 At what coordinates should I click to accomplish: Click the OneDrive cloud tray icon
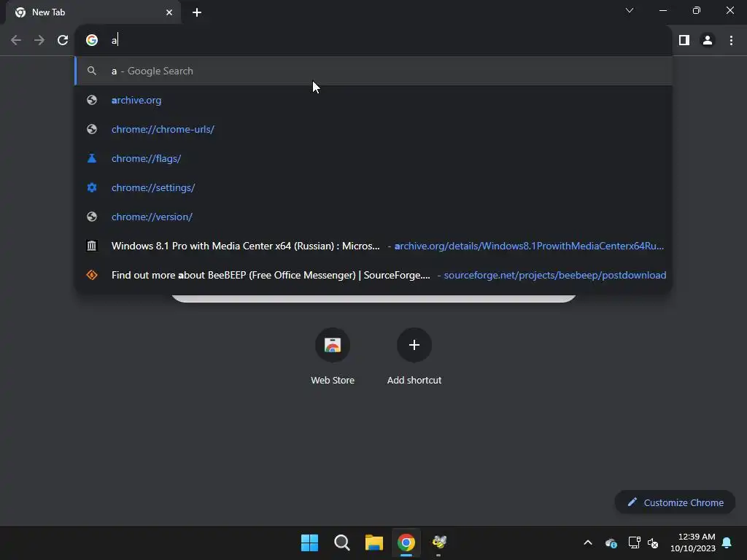(x=611, y=542)
